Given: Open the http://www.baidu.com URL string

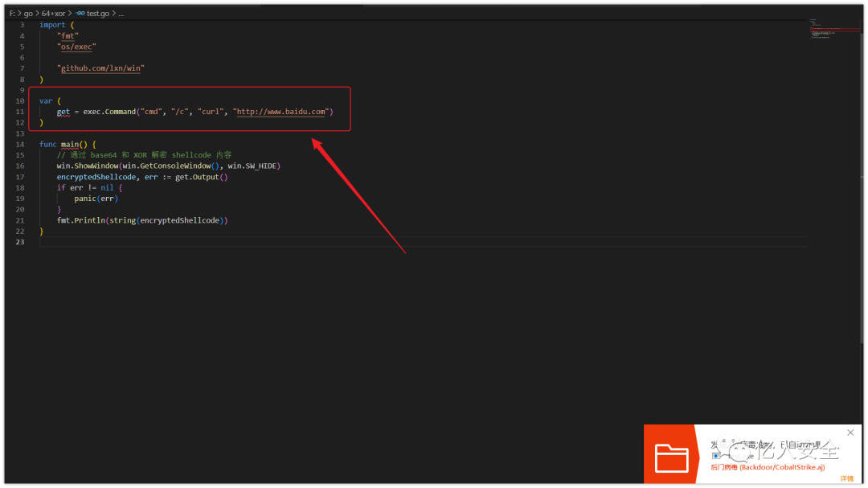Looking at the screenshot, I should coord(281,111).
